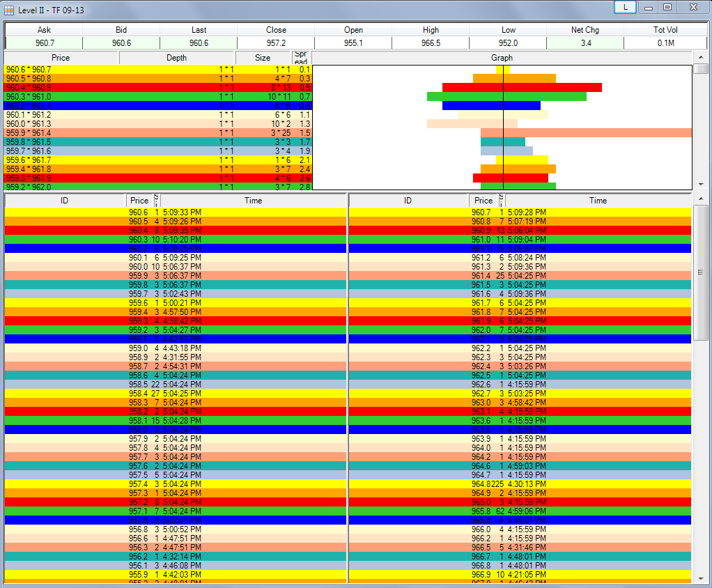Click the ask table Price column header
This screenshot has height=588, width=712.
[483, 201]
